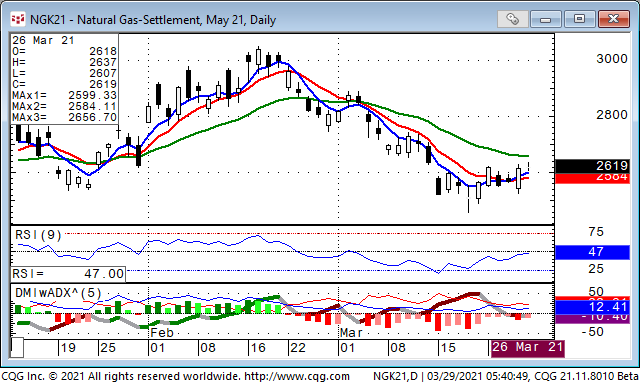Image resolution: width=640 pixels, height=384 pixels.
Task: Click the Mar month label on time axis
Action: tap(351, 333)
